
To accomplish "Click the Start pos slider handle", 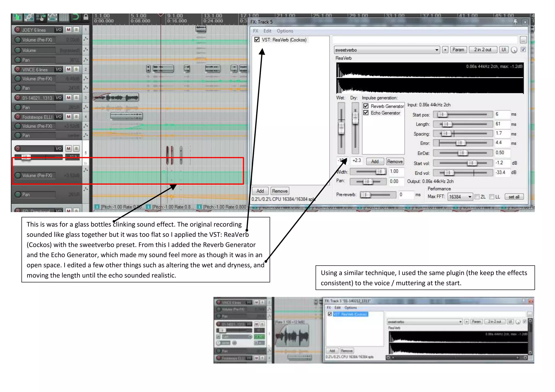I will point(442,115).
